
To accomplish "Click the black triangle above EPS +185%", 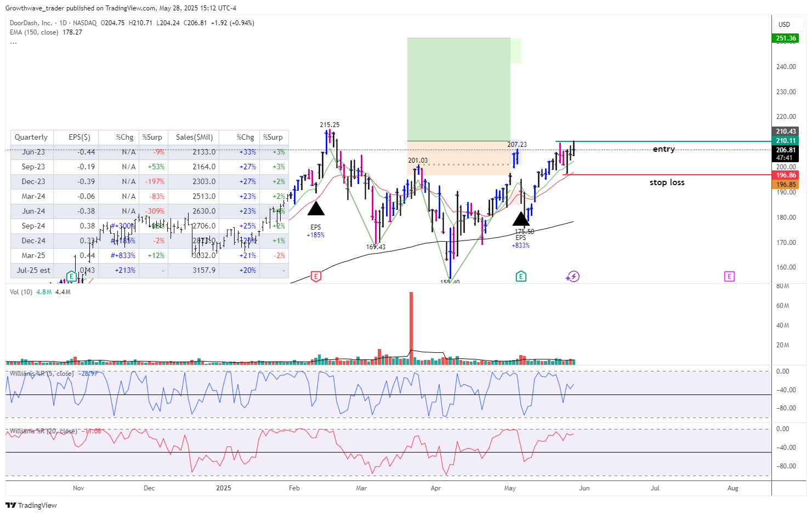I will point(316,208).
